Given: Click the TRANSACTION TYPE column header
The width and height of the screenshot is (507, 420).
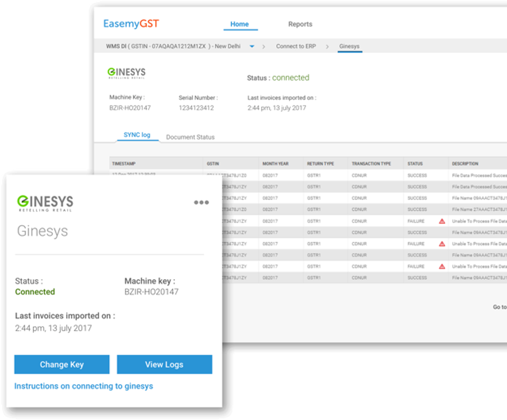Looking at the screenshot, I should click(x=371, y=164).
